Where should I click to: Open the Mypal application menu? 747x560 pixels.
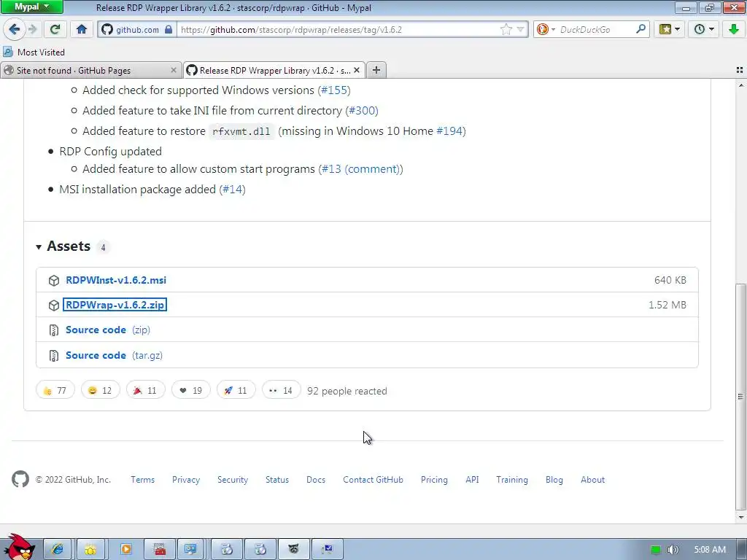click(x=31, y=7)
